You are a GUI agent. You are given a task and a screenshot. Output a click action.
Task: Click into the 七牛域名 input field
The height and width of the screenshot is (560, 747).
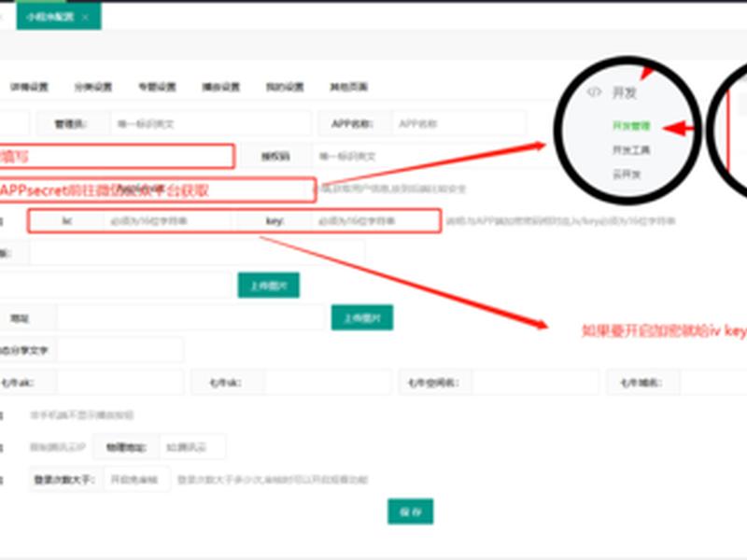point(713,383)
